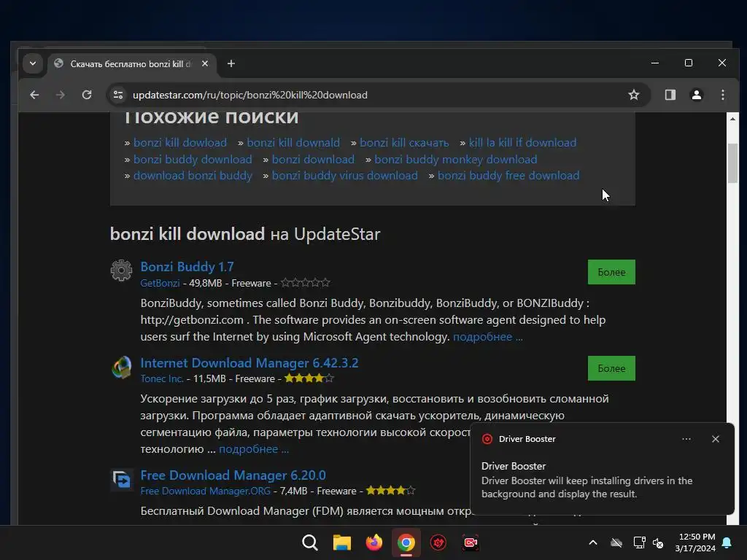Viewport: 747px width, 560px height.
Task: Reload the current page
Action: 87,95
